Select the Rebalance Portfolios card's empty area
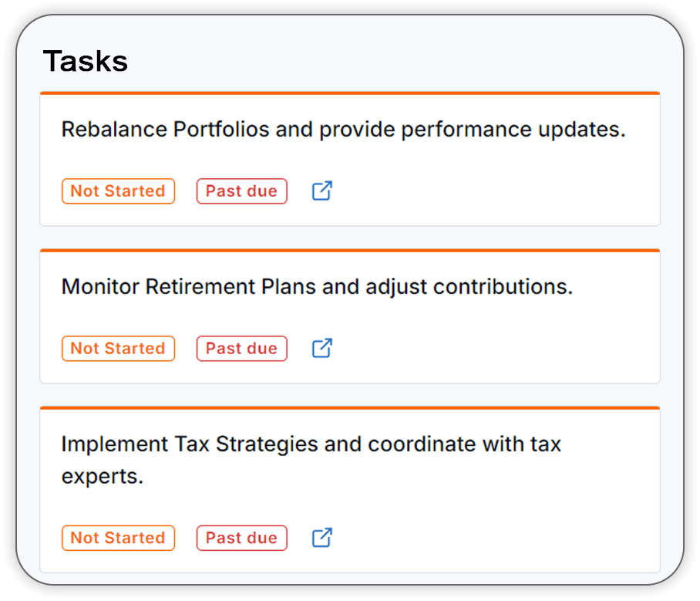 491,191
